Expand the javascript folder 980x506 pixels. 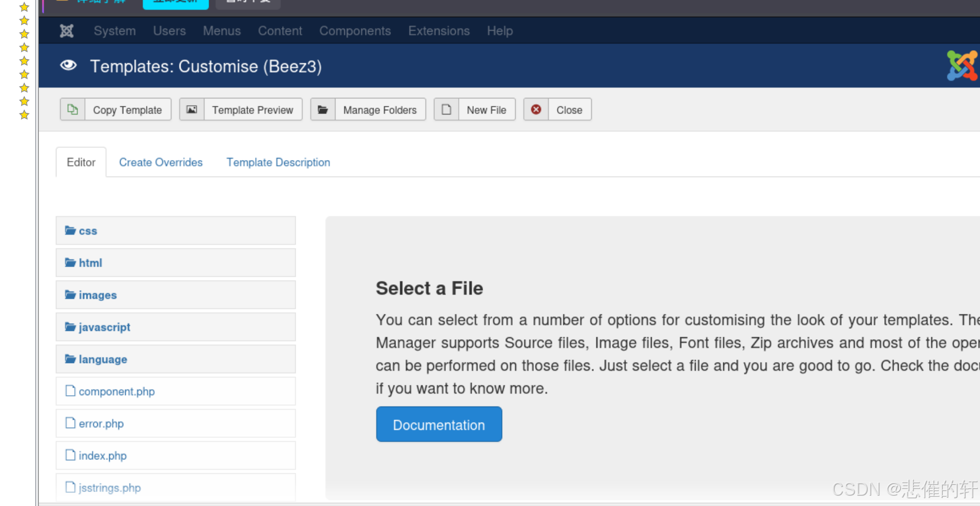(x=175, y=327)
